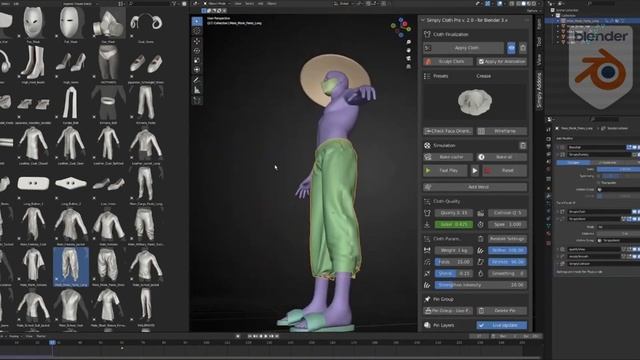The height and width of the screenshot is (360, 640).
Task: Switch to the Tool sidebar tab
Action: click(x=539, y=42)
